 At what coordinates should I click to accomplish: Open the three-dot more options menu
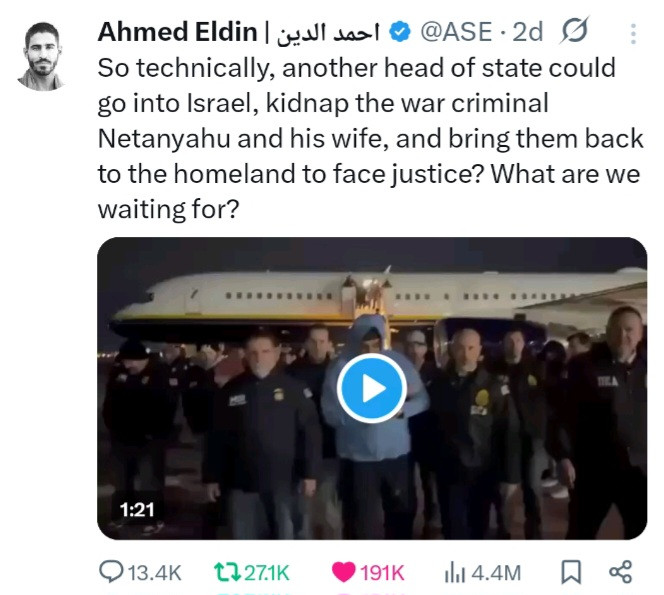click(633, 34)
